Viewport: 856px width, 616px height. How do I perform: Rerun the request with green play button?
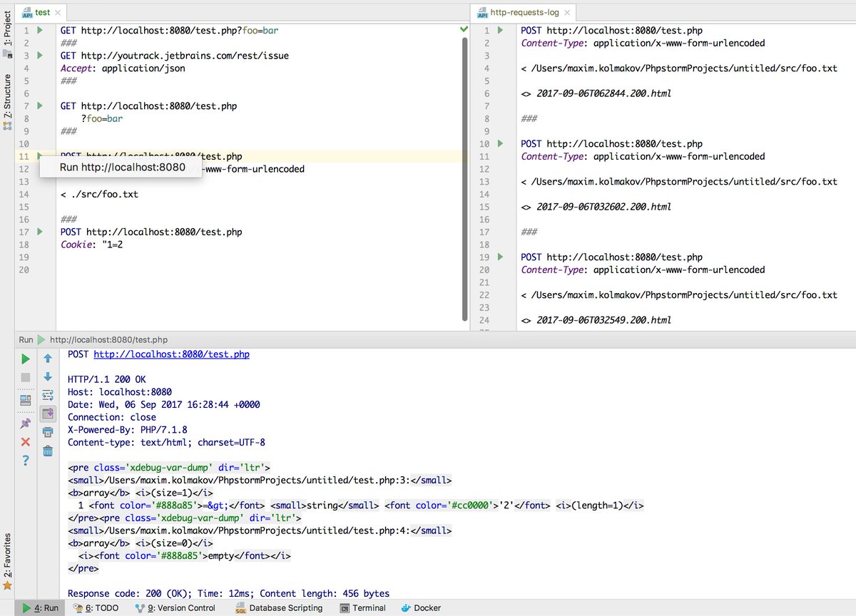click(x=26, y=359)
